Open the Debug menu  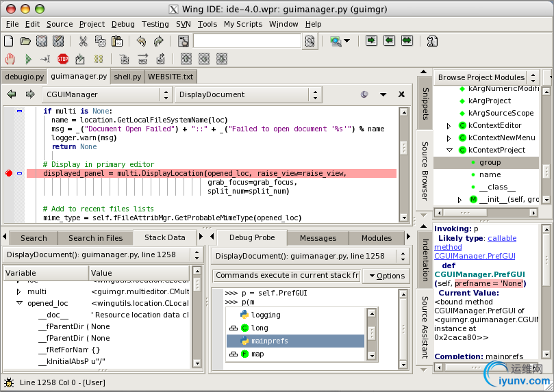[123, 24]
